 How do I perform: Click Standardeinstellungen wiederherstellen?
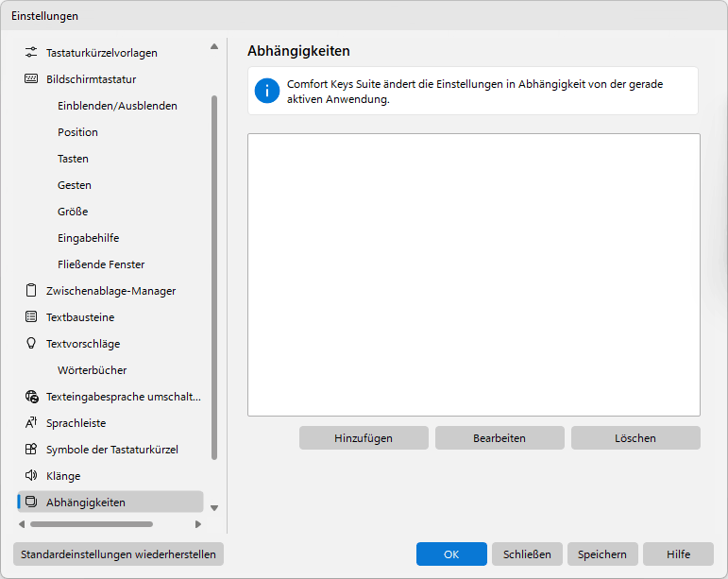(x=118, y=553)
